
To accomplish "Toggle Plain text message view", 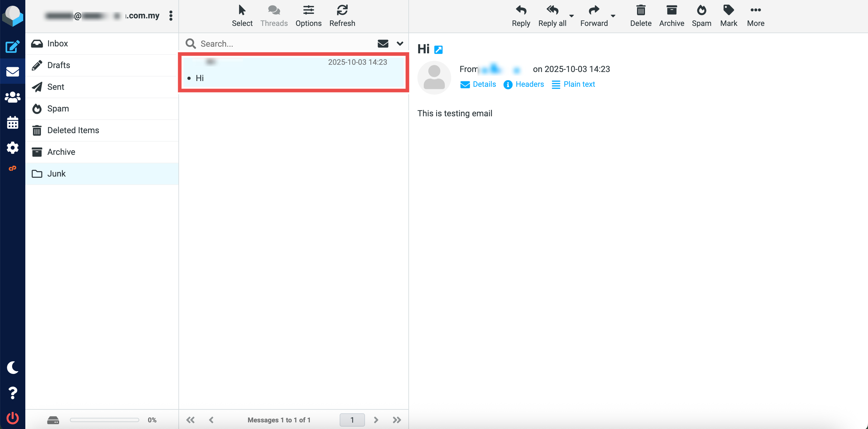I will 573,84.
